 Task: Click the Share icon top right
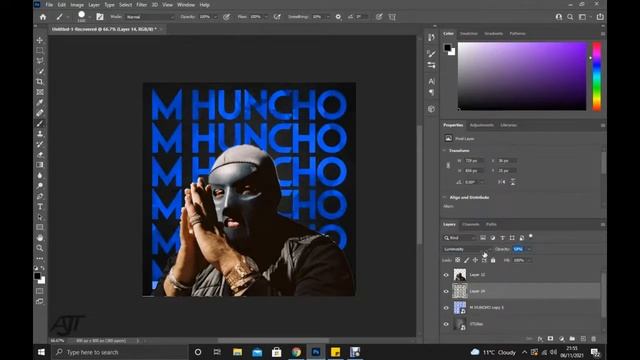click(x=600, y=17)
